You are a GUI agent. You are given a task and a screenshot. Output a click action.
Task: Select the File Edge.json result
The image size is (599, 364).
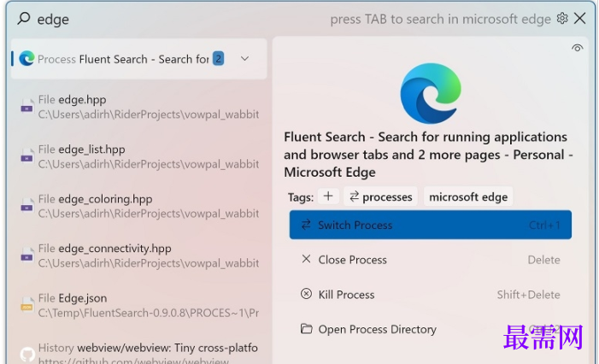pos(139,306)
